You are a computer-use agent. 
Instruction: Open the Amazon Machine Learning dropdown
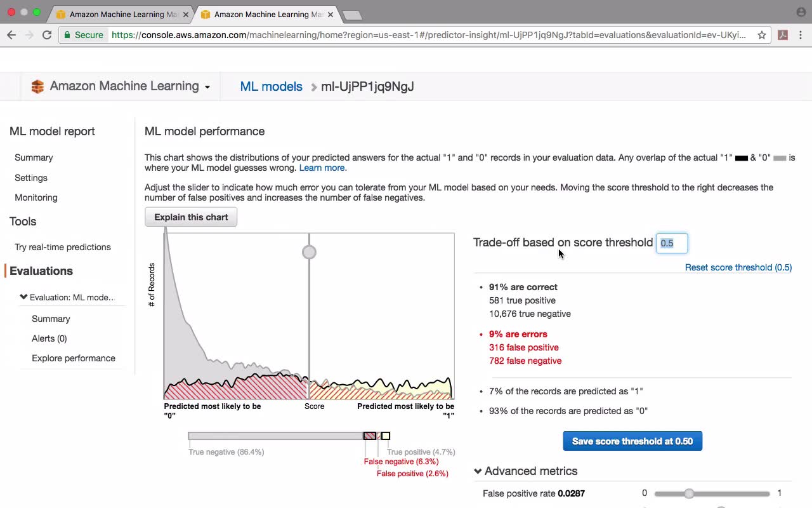[207, 87]
